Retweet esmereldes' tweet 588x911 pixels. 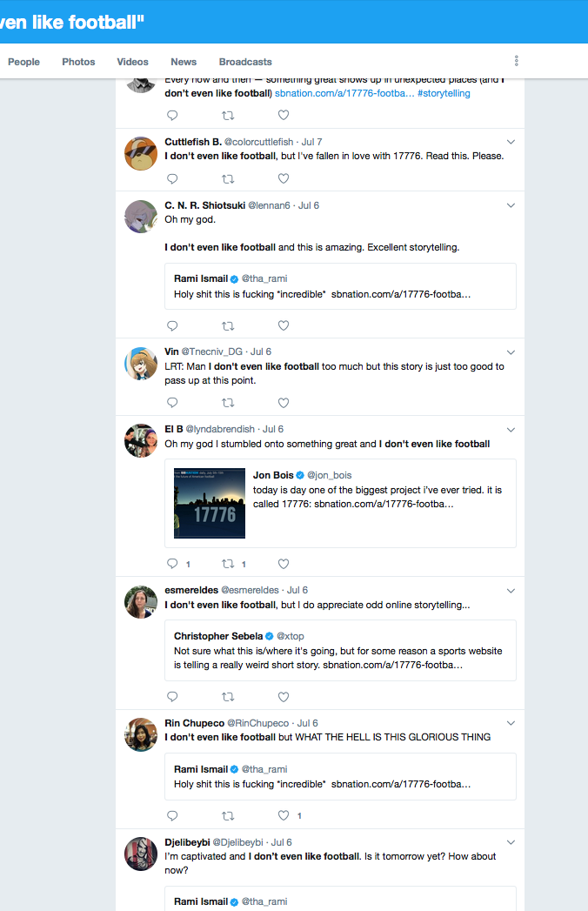pyautogui.click(x=228, y=697)
